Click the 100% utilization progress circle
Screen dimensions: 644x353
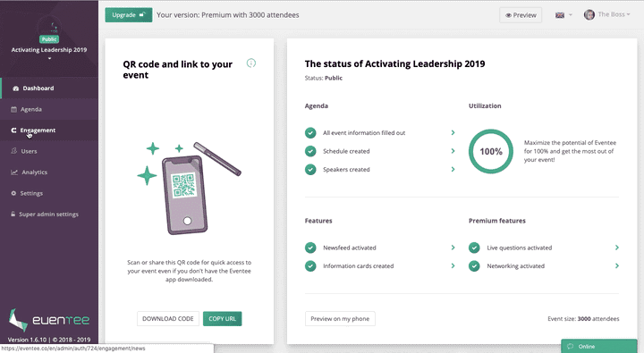pos(491,151)
